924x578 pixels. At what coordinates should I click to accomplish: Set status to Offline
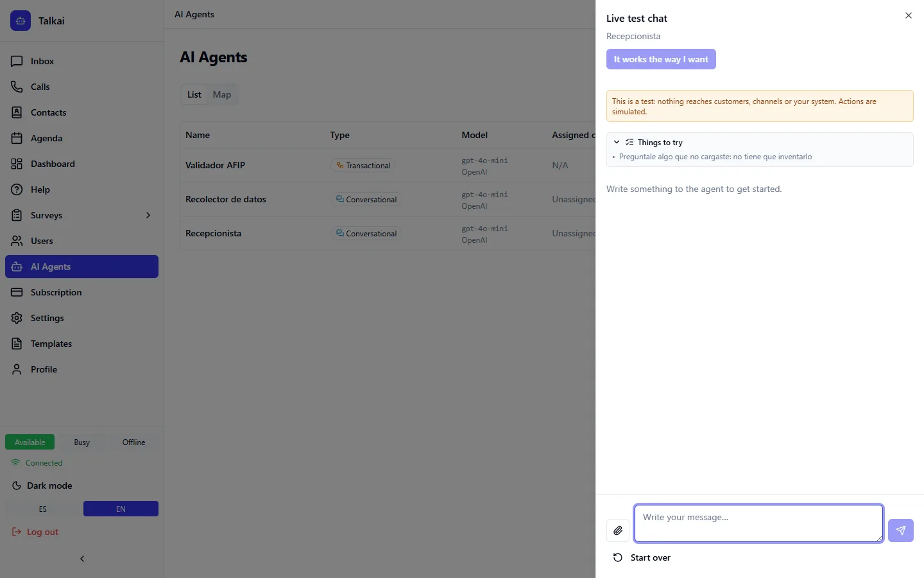133,442
